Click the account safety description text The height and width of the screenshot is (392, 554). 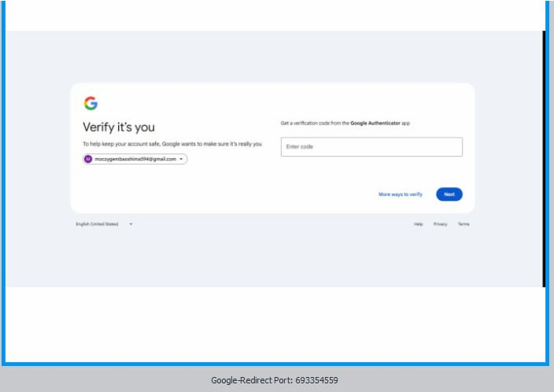(172, 144)
